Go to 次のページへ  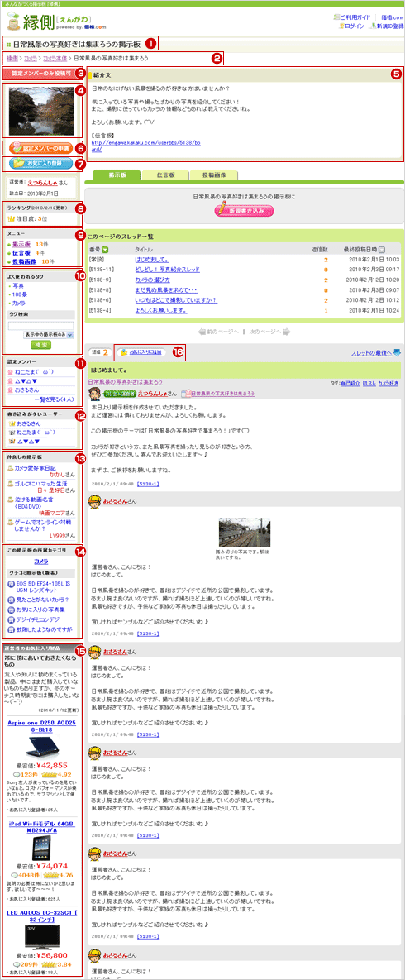(270, 332)
